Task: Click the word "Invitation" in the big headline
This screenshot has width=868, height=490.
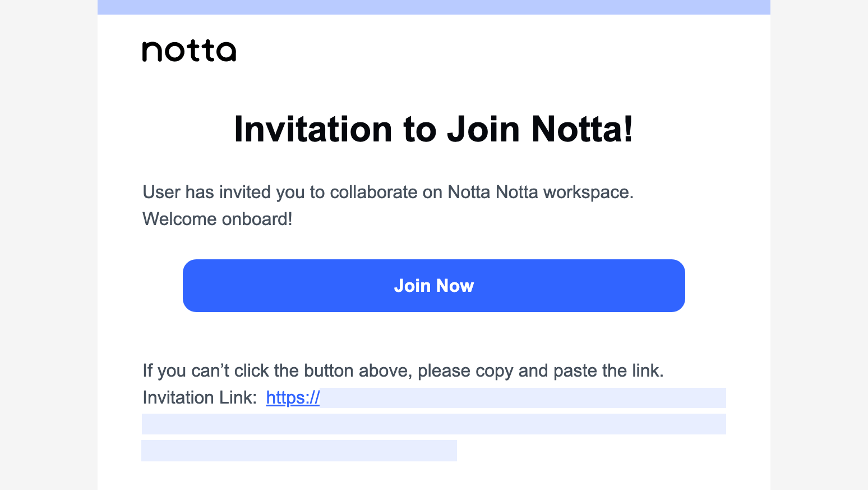Action: (313, 130)
